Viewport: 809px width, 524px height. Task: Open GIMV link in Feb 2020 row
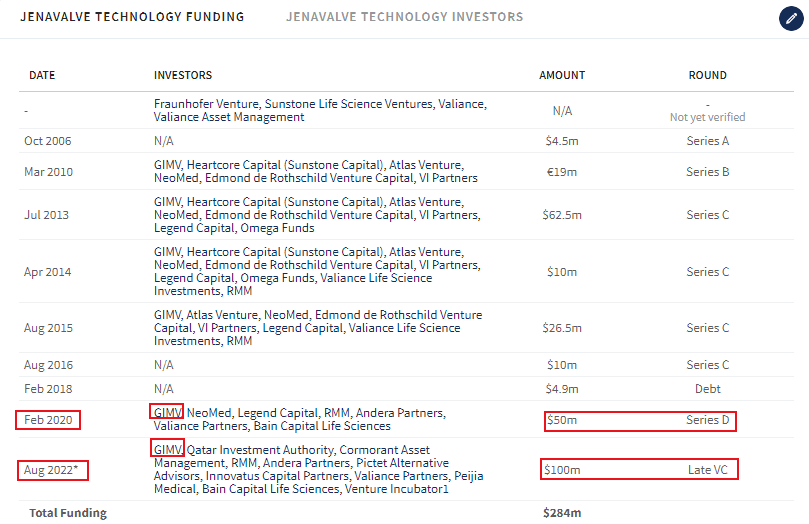167,412
